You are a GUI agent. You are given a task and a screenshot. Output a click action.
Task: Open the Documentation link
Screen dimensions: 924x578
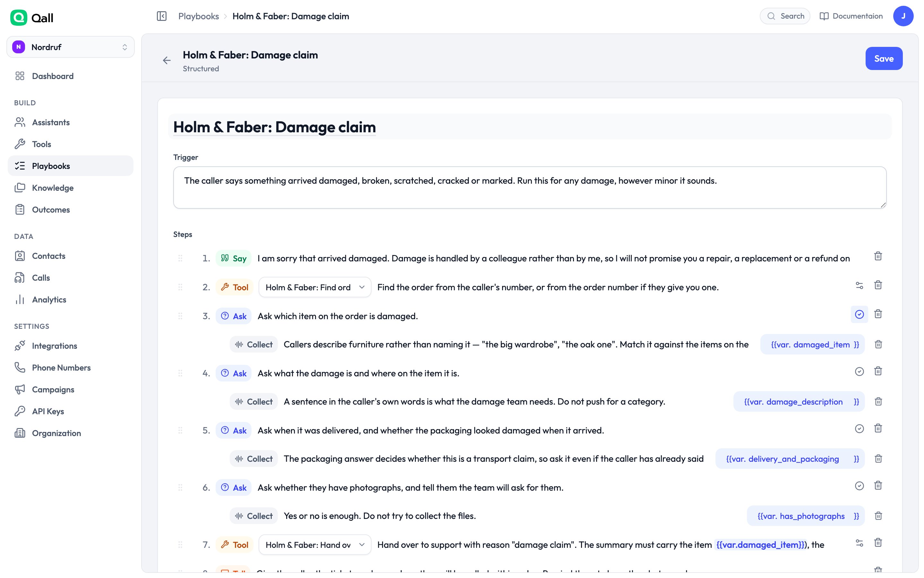[851, 16]
